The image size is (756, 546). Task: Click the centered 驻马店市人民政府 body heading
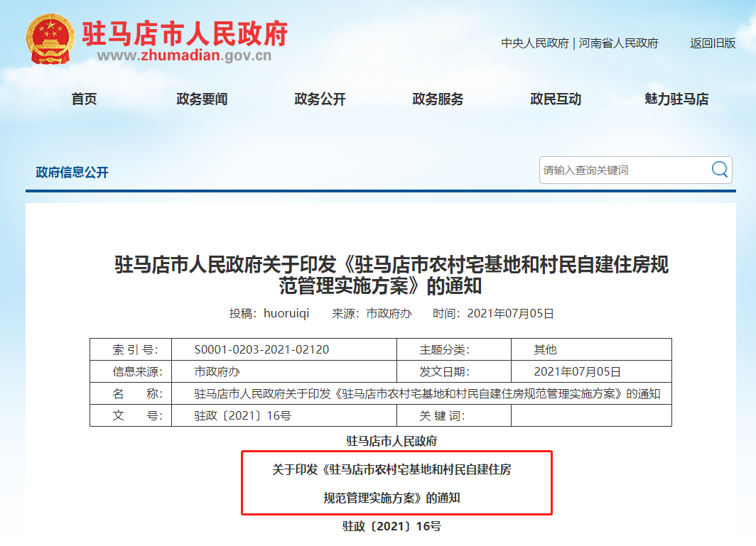click(391, 441)
